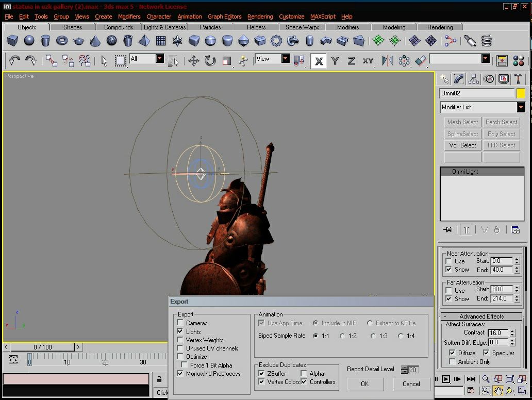The image size is (532, 400).
Task: Adjust Contrast value spinner
Action: click(512, 333)
